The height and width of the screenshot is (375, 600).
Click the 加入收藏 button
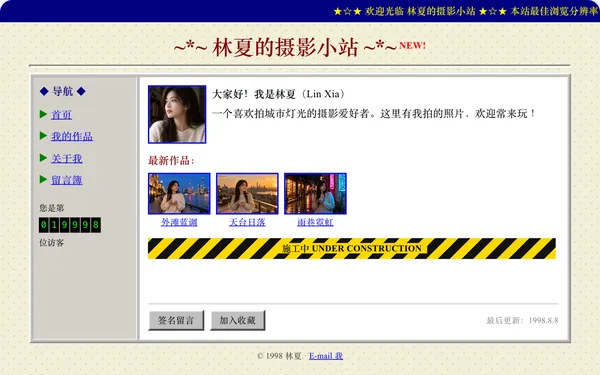238,320
